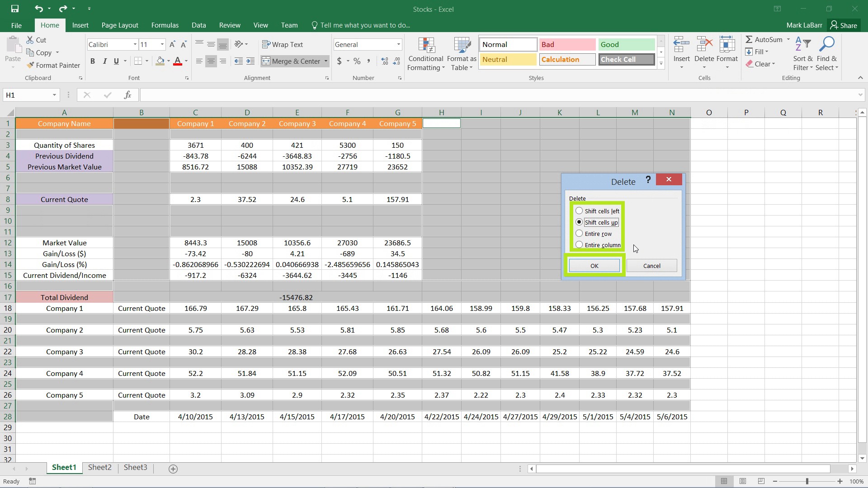The image size is (868, 488).
Task: Select the Entire row radio button
Action: pos(578,234)
